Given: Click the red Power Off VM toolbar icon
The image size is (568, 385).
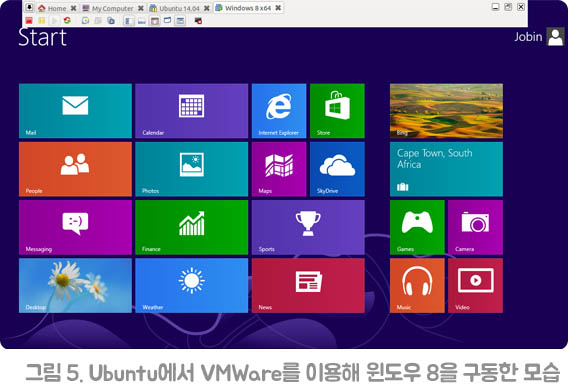Looking at the screenshot, I should tap(29, 21).
